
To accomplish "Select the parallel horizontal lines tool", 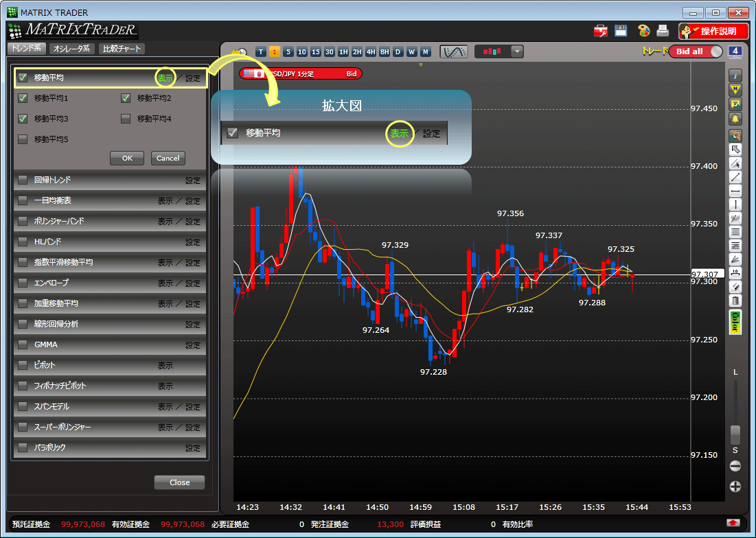I will click(x=735, y=233).
